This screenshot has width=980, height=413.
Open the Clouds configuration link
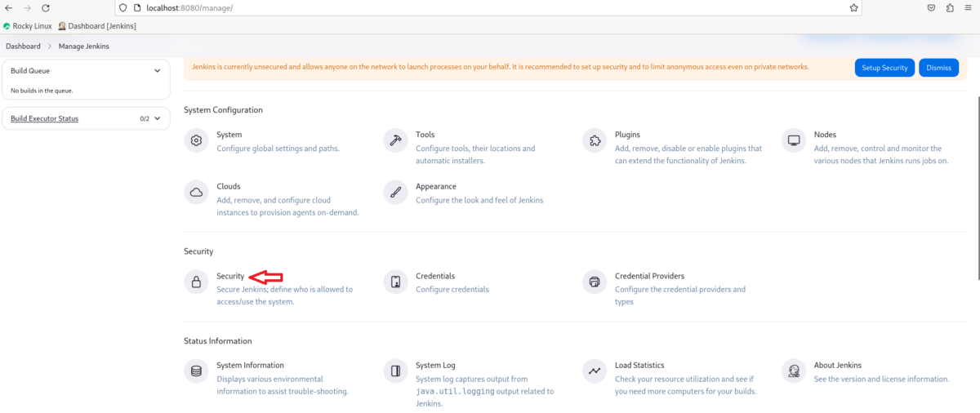pos(229,187)
